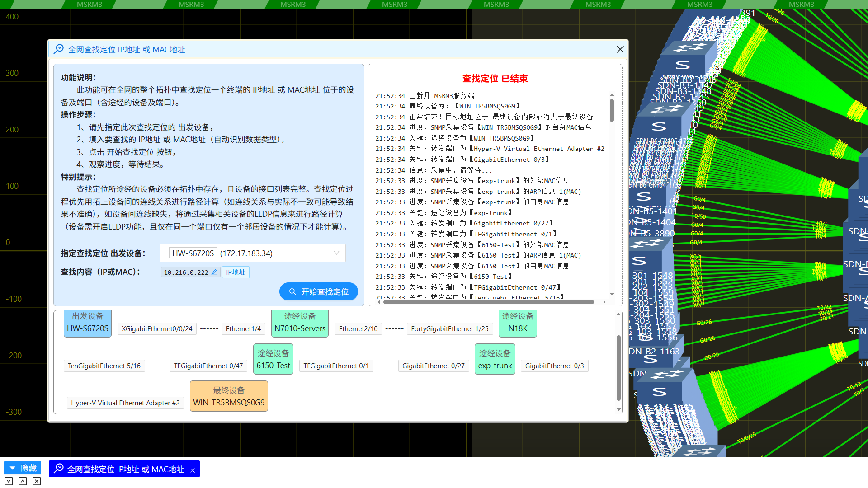This screenshot has height=488, width=868.
Task: Select the 途经设备 6150-Test card
Action: (x=273, y=359)
